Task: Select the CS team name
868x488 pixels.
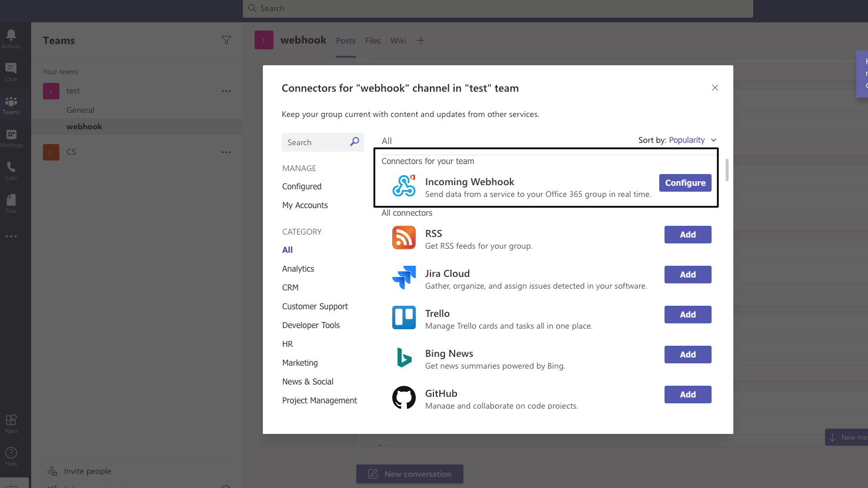Action: click(71, 152)
